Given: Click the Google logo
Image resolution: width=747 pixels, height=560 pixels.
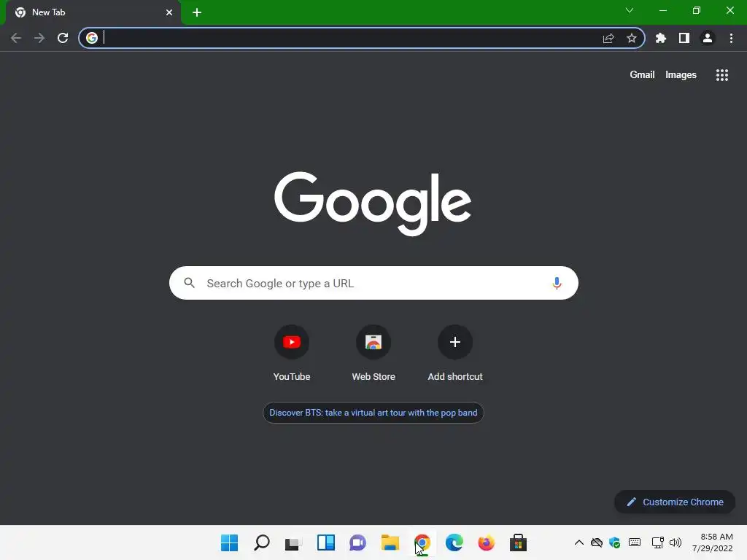Looking at the screenshot, I should pyautogui.click(x=373, y=203).
